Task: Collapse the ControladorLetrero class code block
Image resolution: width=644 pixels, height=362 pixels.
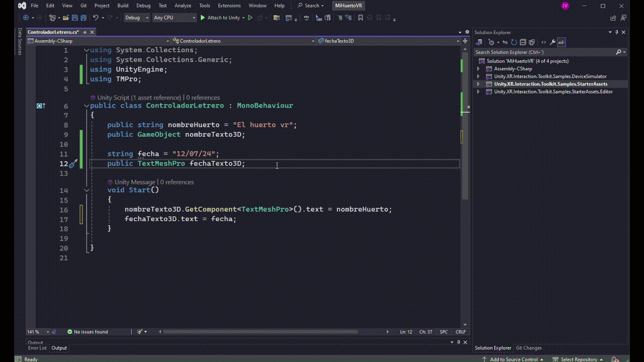Action: pyautogui.click(x=86, y=106)
